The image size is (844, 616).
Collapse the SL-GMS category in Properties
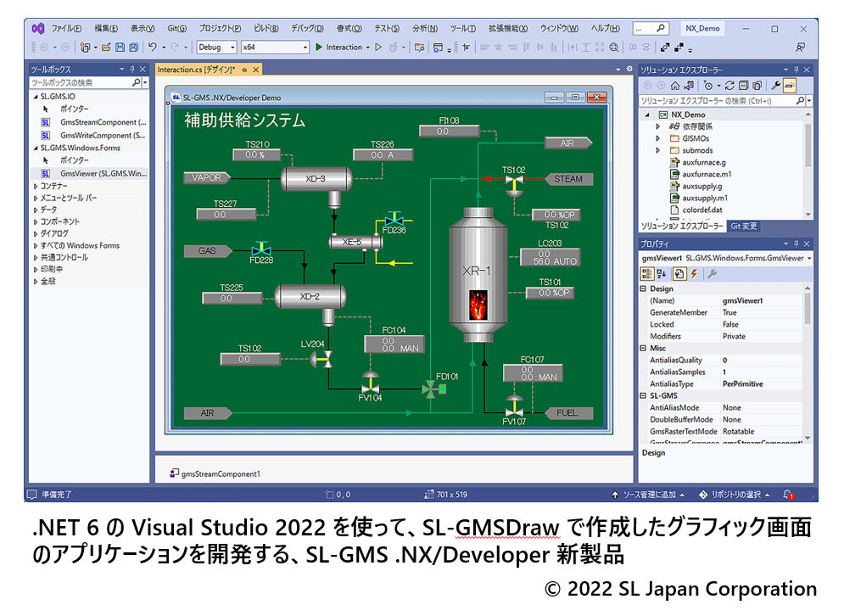tap(643, 395)
